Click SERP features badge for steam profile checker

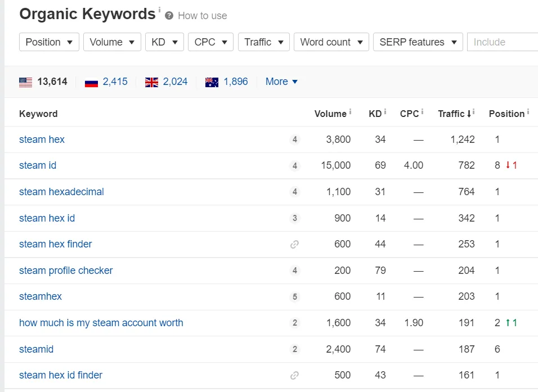pyautogui.click(x=295, y=271)
